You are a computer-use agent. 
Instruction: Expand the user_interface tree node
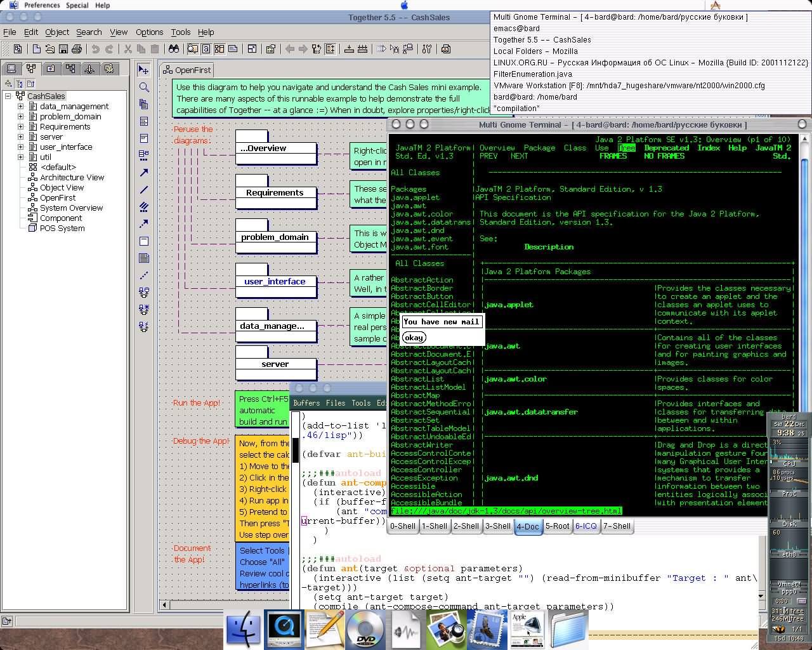20,147
